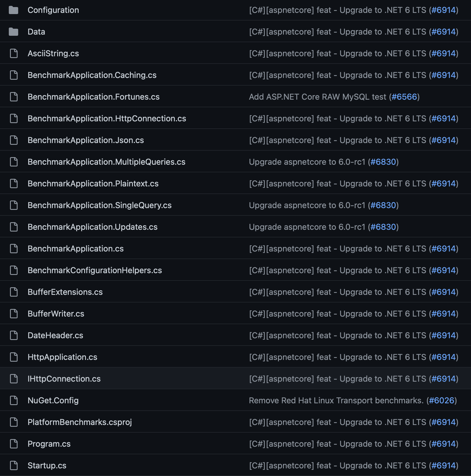
Task: Click #6914 link in Startup.cs row
Action: [444, 466]
